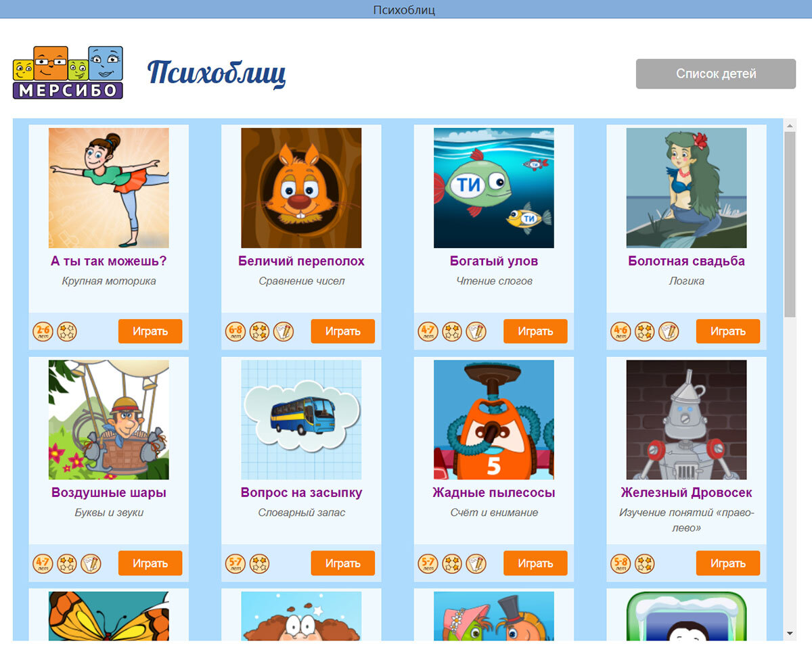This screenshot has height=660, width=812.
Task: Click the 2-6 years age badge icon
Action: tap(43, 331)
